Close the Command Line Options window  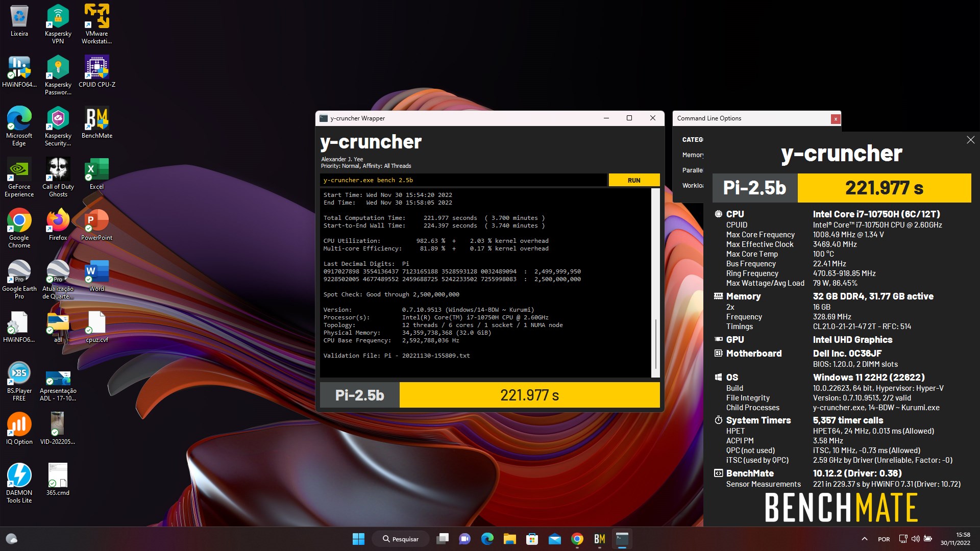(x=836, y=118)
